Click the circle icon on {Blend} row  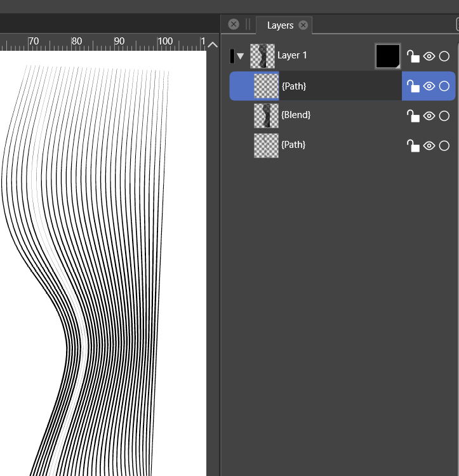[444, 116]
